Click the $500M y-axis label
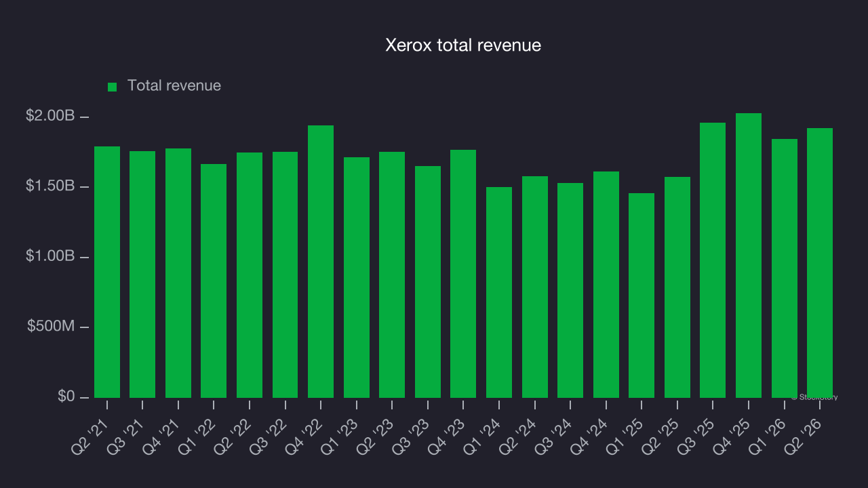This screenshot has width=868, height=488. click(x=51, y=326)
